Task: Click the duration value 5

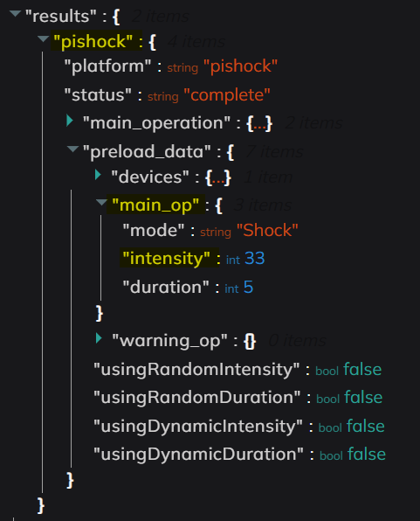Action: tap(248, 287)
